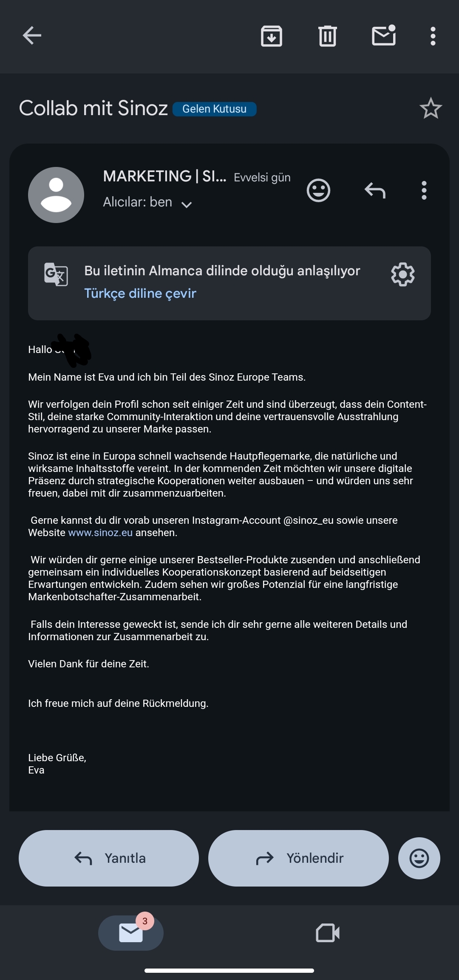The height and width of the screenshot is (980, 459).
Task: Star the Collab mit Sinoz email
Action: [x=431, y=108]
